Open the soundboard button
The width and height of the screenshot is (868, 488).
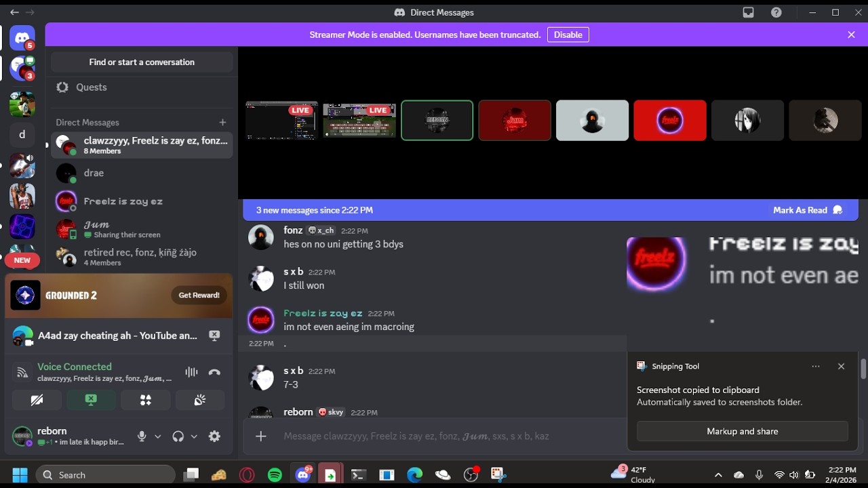tap(200, 400)
